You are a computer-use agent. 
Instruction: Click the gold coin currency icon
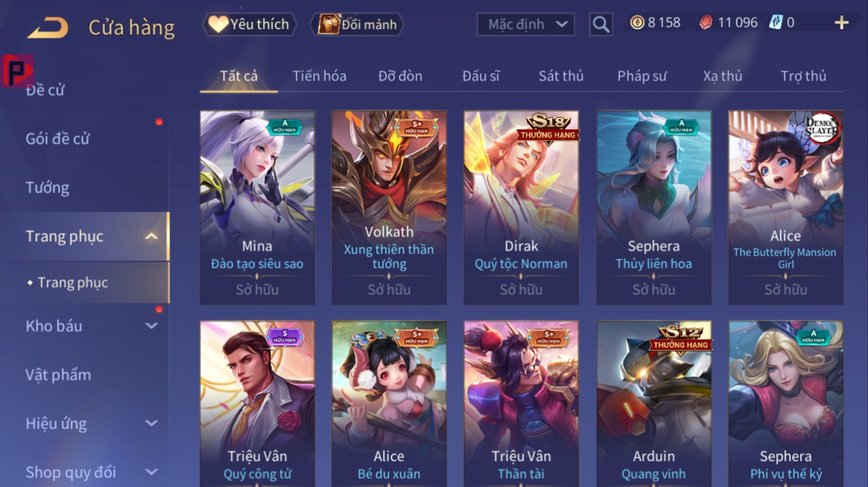click(637, 22)
